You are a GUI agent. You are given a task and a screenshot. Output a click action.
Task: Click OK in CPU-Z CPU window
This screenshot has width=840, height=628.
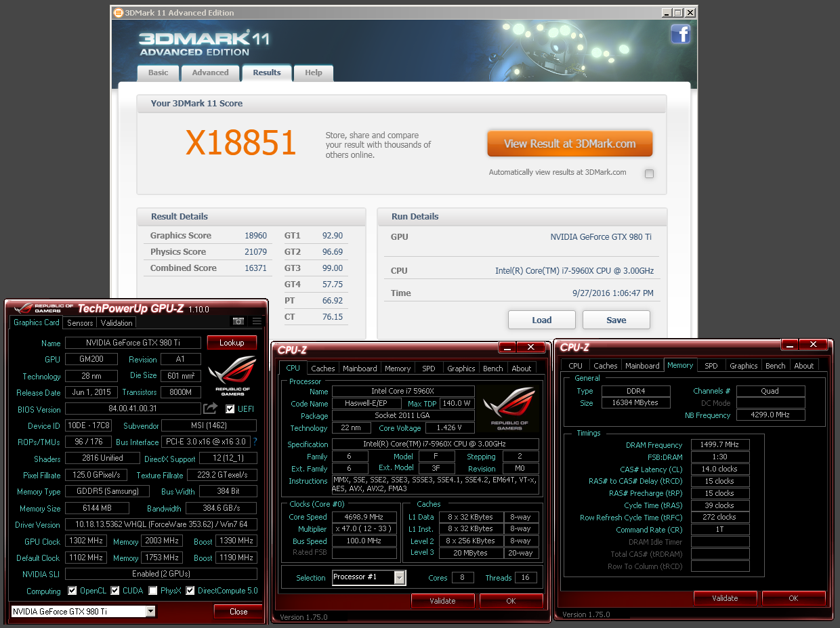click(511, 601)
